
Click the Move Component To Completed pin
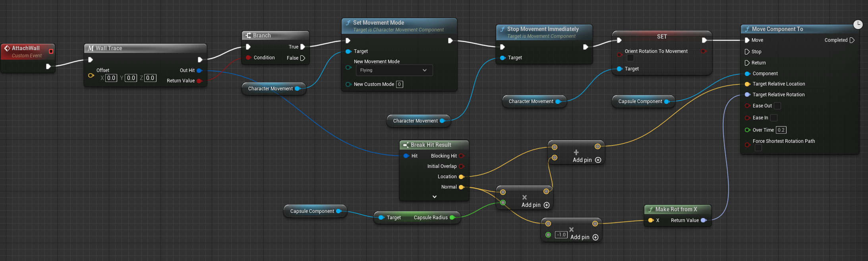click(852, 40)
